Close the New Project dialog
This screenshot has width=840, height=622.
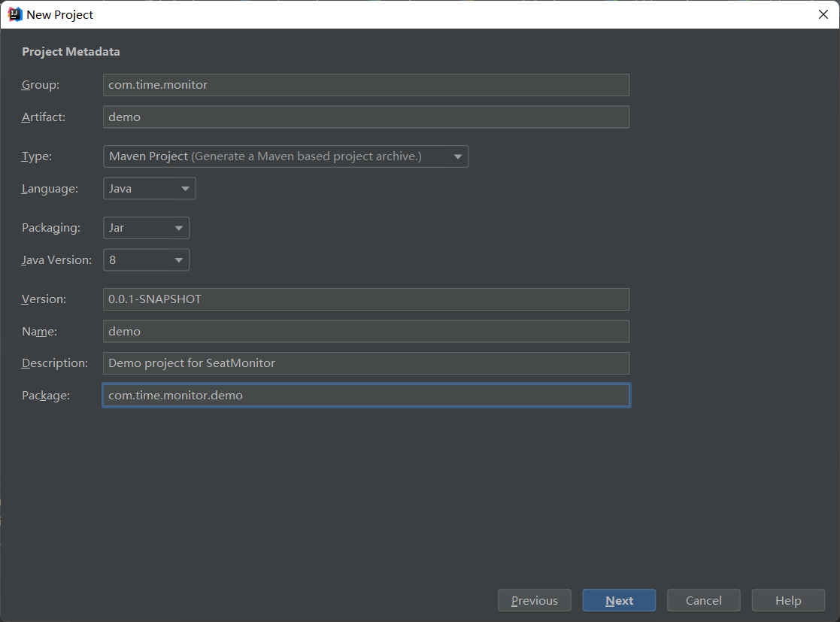click(x=823, y=14)
